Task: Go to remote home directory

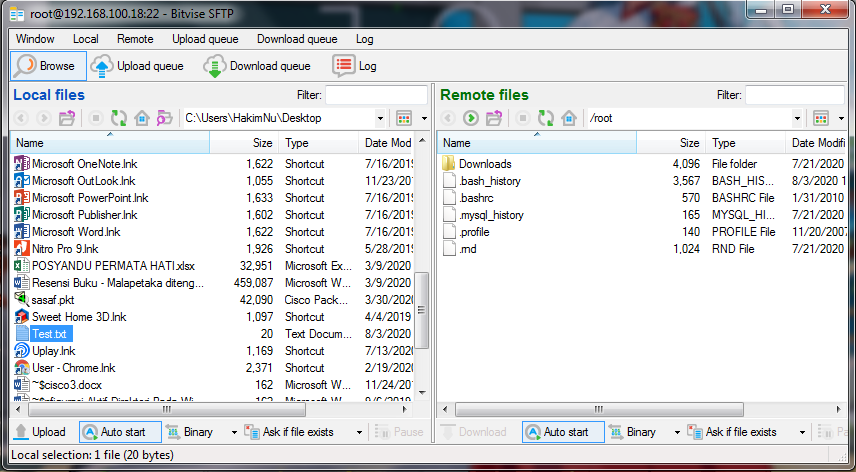Action: (x=569, y=118)
